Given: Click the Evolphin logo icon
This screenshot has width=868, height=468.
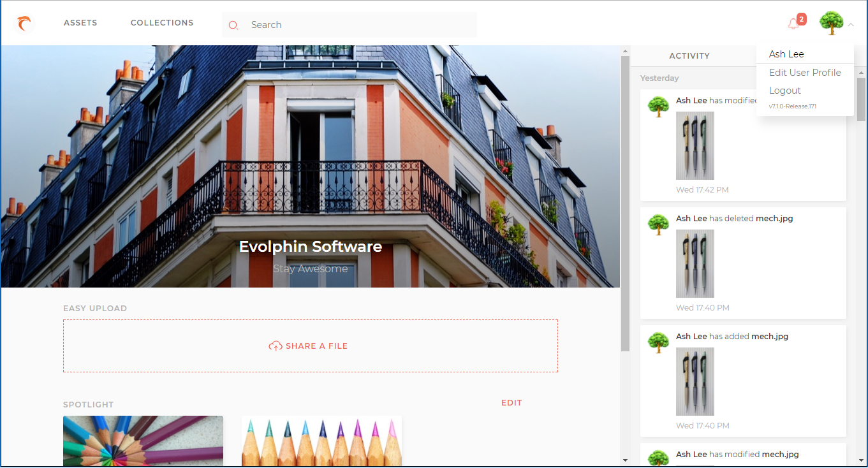Looking at the screenshot, I should [24, 24].
